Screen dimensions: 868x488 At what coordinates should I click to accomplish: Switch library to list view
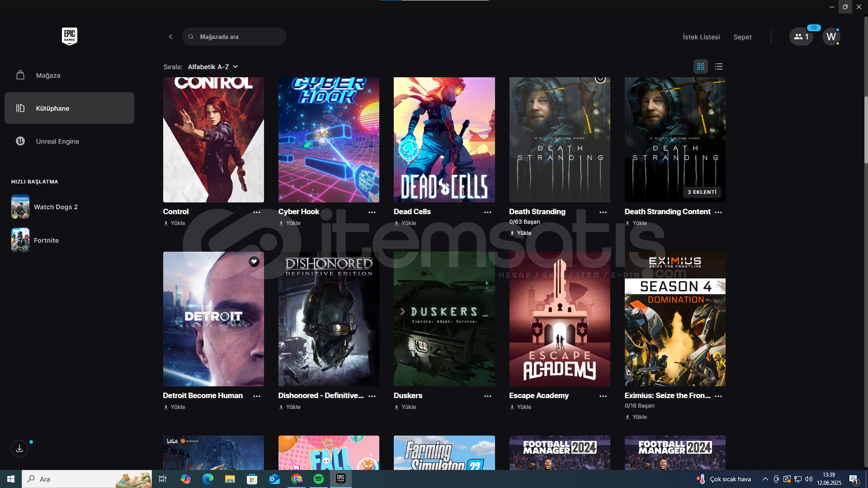pos(719,66)
